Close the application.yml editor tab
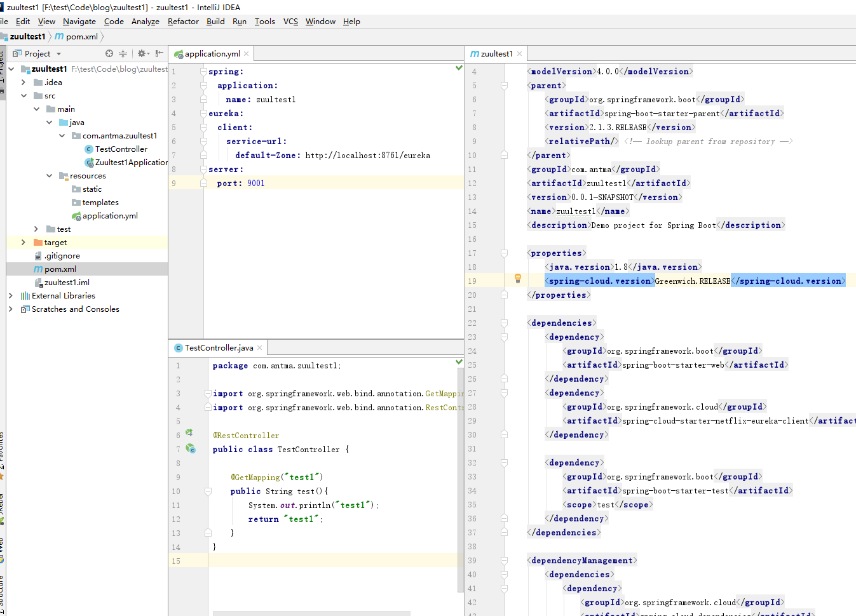 click(247, 54)
